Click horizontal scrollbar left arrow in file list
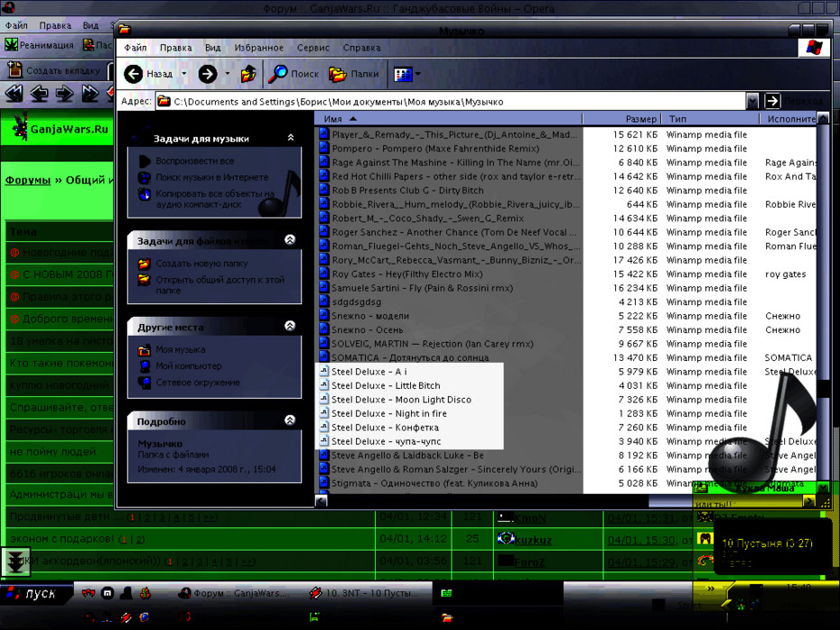840x630 pixels. pos(322,501)
